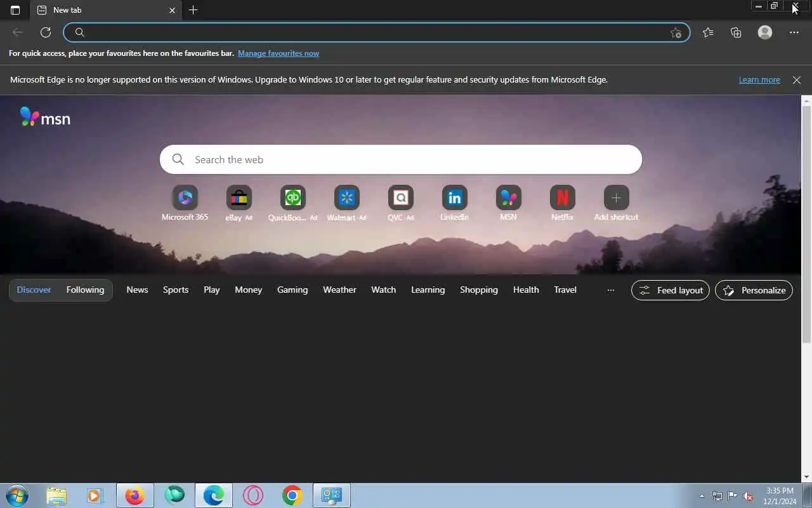Image resolution: width=812 pixels, height=508 pixels.
Task: Open the Netflix shortcut tile
Action: click(562, 203)
